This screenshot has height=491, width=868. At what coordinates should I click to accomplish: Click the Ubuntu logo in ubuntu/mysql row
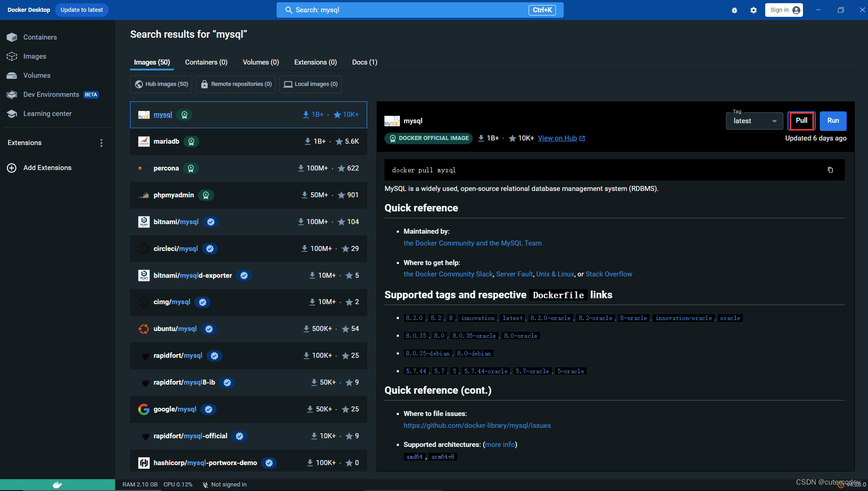144,329
